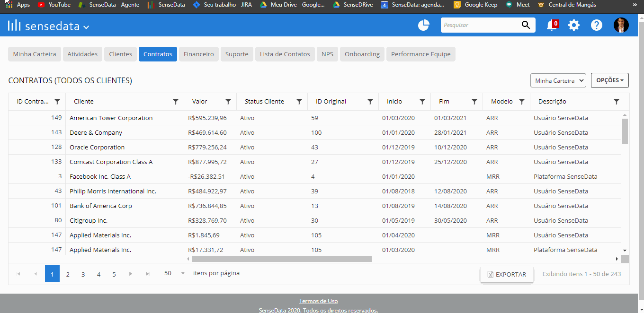Sort by the Cliente column header
Image resolution: width=644 pixels, height=313 pixels.
point(84,102)
